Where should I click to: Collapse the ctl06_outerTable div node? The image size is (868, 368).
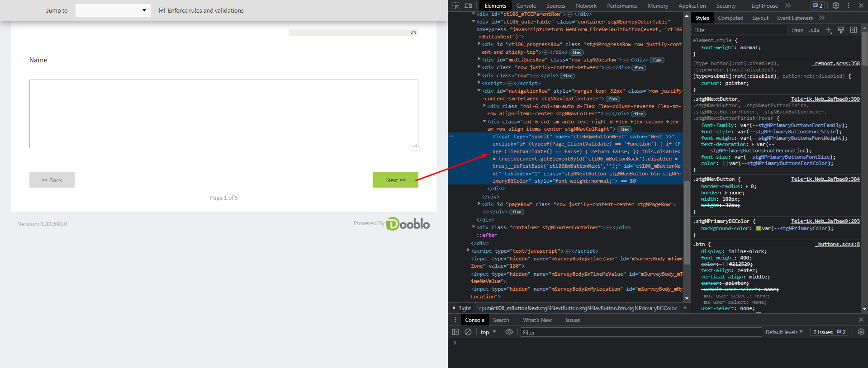474,21
